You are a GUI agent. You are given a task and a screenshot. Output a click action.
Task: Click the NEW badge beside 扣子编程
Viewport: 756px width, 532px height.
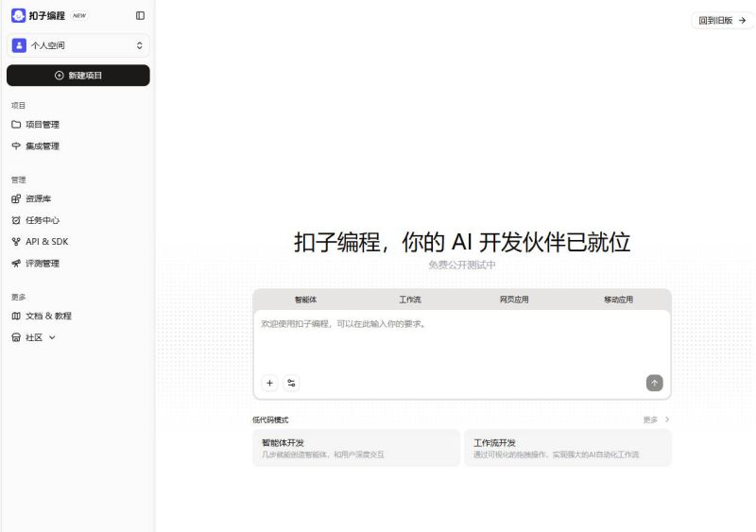[x=79, y=15]
